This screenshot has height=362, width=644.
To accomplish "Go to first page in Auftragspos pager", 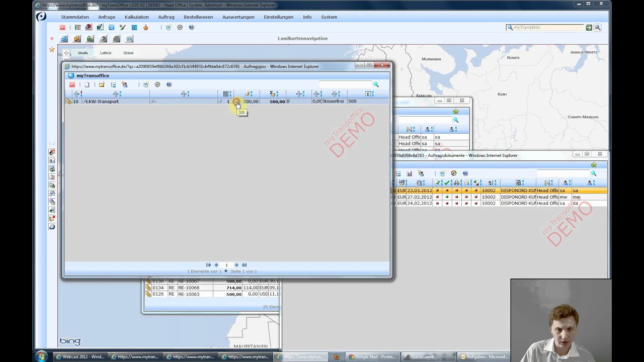I will coord(208,265).
